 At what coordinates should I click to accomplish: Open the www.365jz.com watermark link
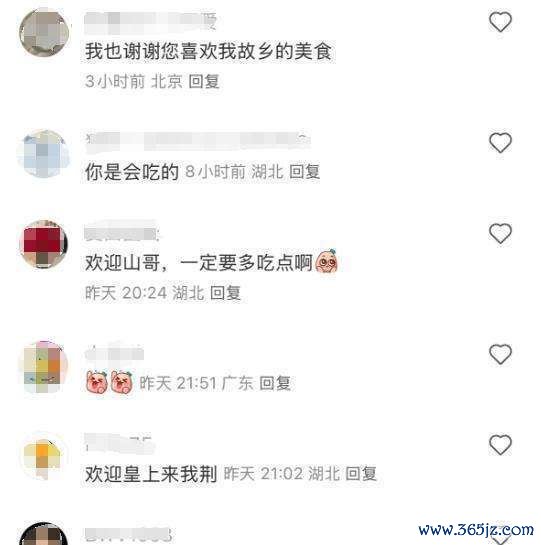tap(476, 530)
